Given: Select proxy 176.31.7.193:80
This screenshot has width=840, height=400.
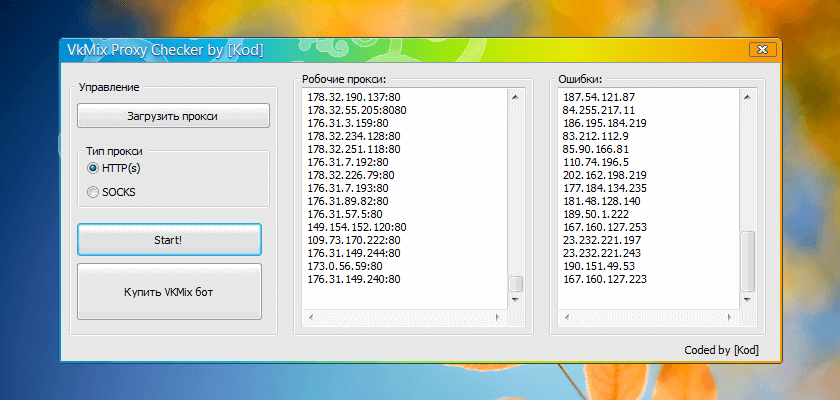Looking at the screenshot, I should [x=348, y=188].
